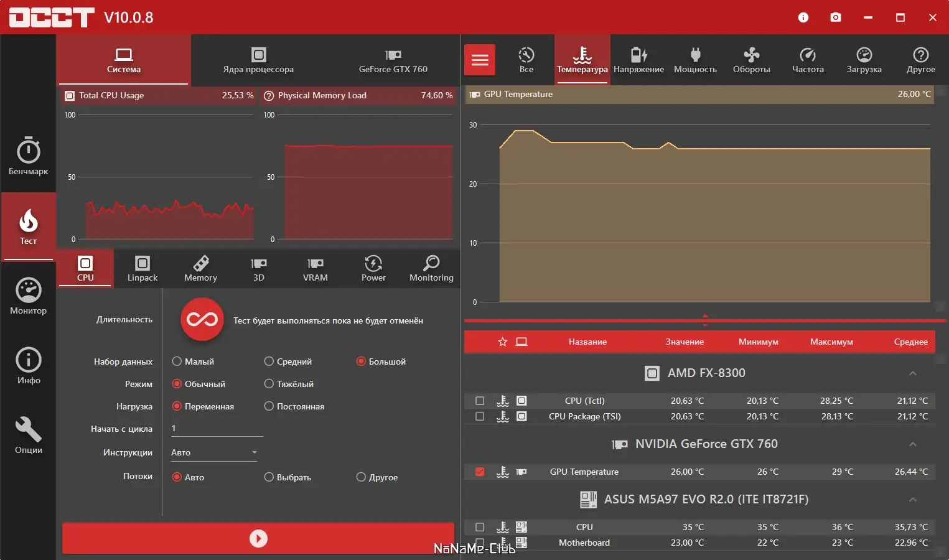Select Большой data set radio button
This screenshot has width=949, height=560.
(x=381, y=362)
